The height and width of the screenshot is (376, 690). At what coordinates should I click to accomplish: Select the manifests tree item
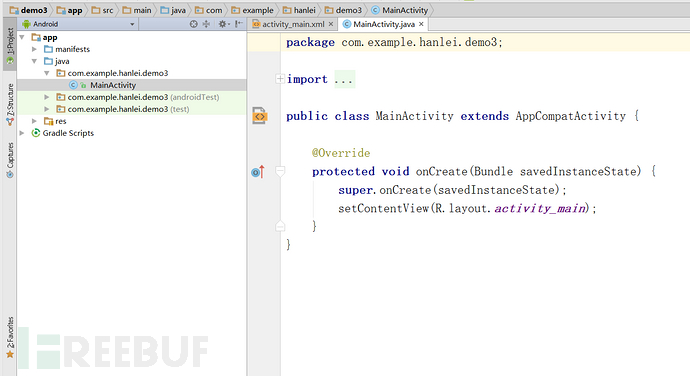pos(73,49)
